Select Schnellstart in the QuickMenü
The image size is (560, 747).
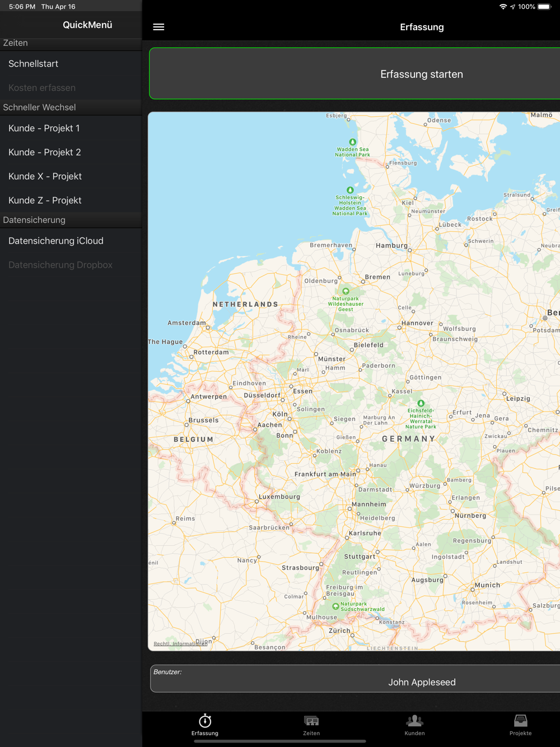[x=34, y=64]
